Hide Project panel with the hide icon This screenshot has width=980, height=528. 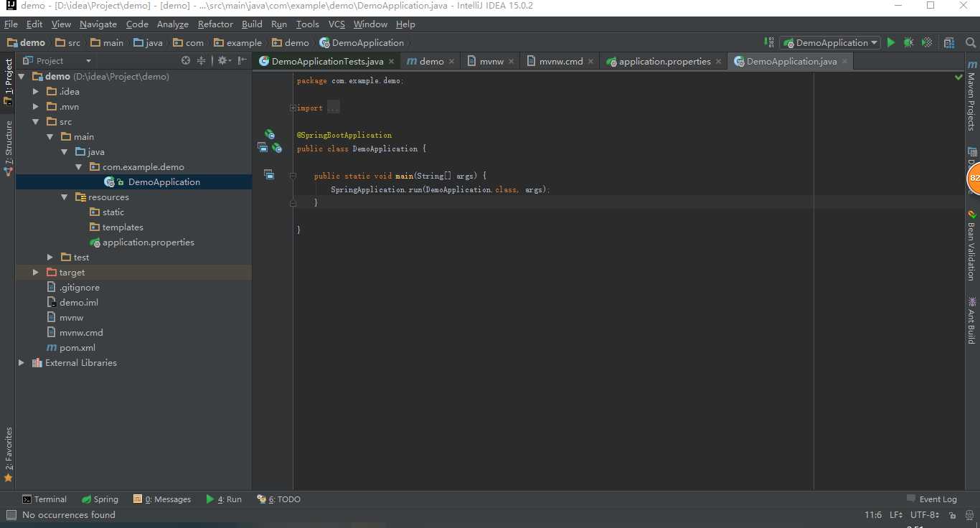pyautogui.click(x=242, y=61)
